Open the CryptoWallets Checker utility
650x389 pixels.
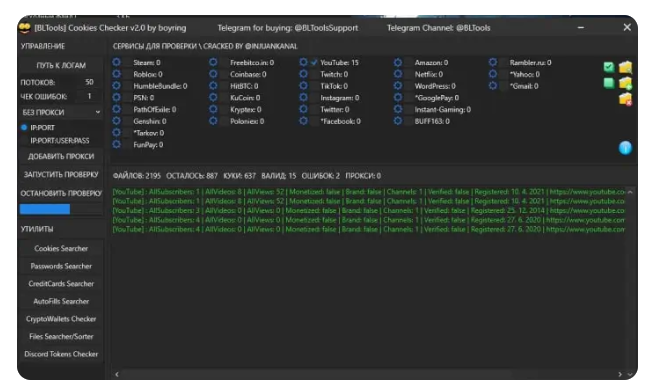(x=61, y=319)
